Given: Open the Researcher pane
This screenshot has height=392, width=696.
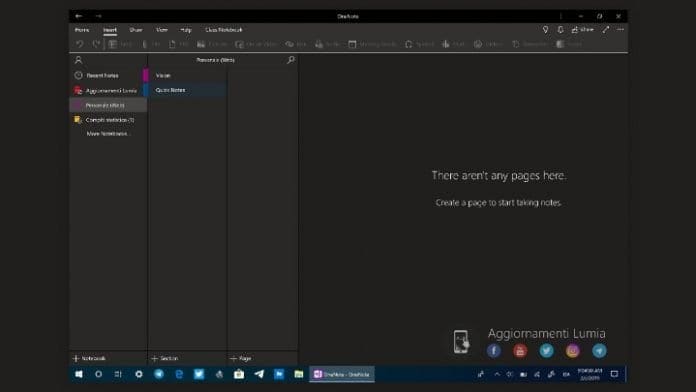Looking at the screenshot, I should pos(529,44).
